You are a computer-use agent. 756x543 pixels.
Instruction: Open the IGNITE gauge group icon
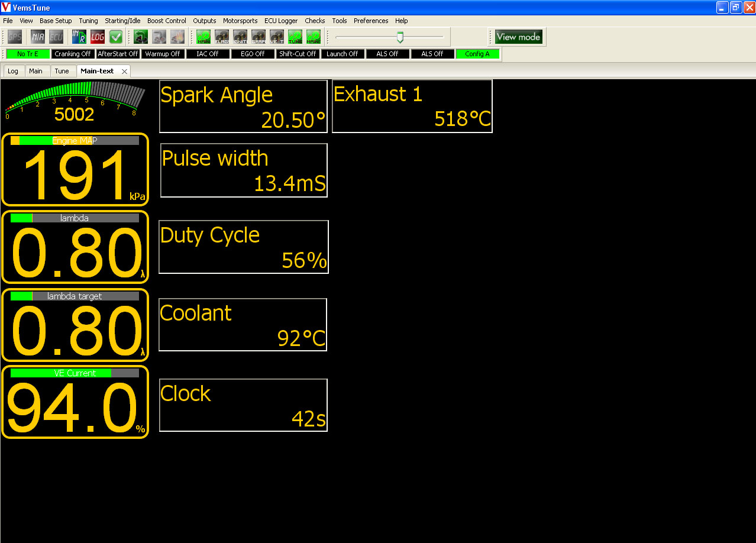point(240,37)
